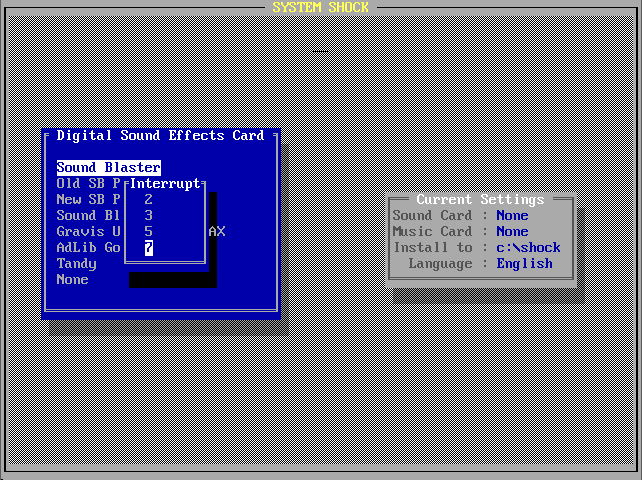Click the Sound Card value None
The image size is (642, 480).
coord(512,216)
